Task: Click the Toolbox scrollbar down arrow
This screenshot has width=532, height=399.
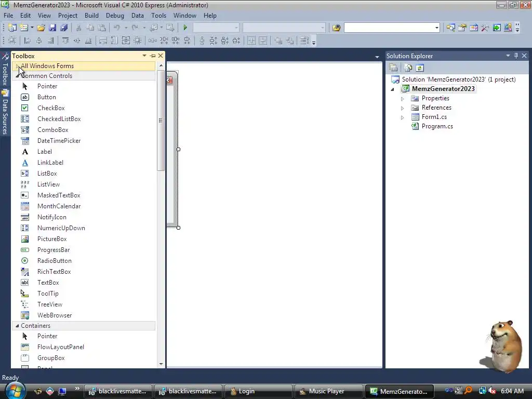Action: coord(161,364)
